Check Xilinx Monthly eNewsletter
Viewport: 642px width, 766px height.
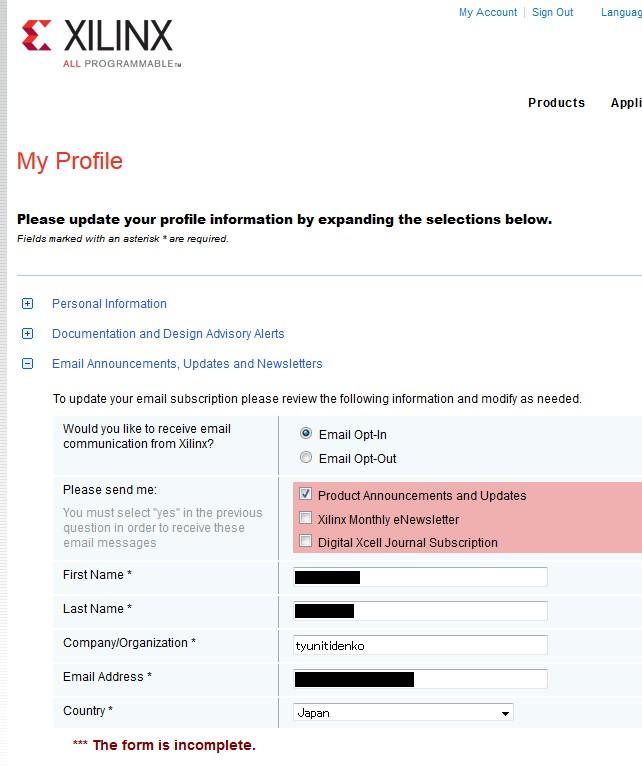(x=305, y=518)
